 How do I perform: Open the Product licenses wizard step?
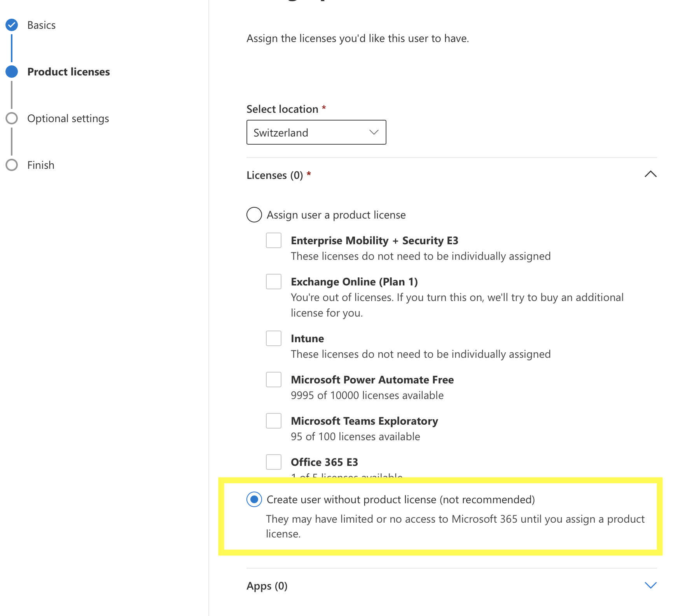click(68, 72)
